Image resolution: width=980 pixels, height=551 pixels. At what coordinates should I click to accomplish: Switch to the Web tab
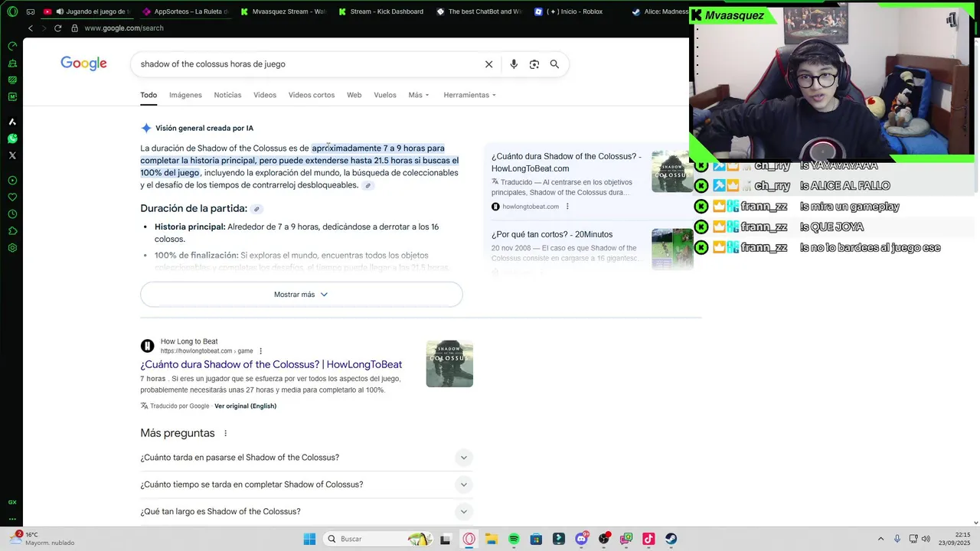tap(354, 95)
